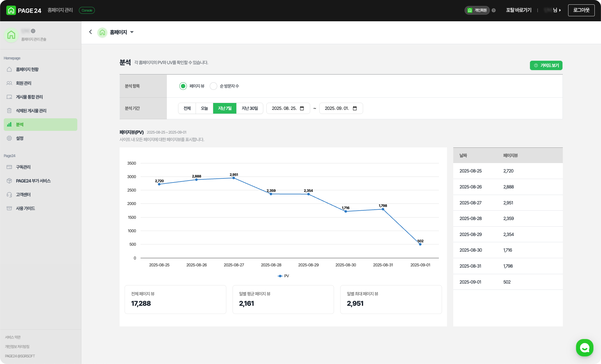The height and width of the screenshot is (364, 601).
Task: Open the start date calendar picker icon
Action: coord(302,108)
